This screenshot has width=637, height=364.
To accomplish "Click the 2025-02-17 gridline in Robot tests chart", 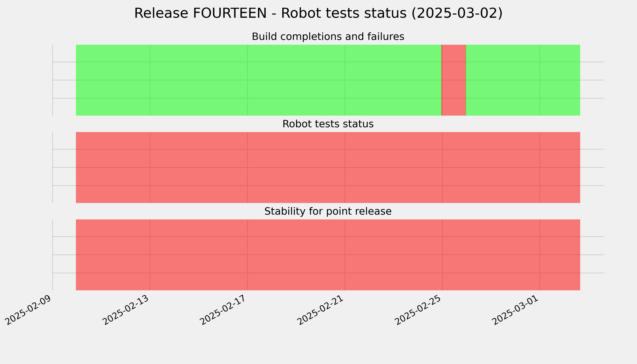I will click(x=248, y=167).
